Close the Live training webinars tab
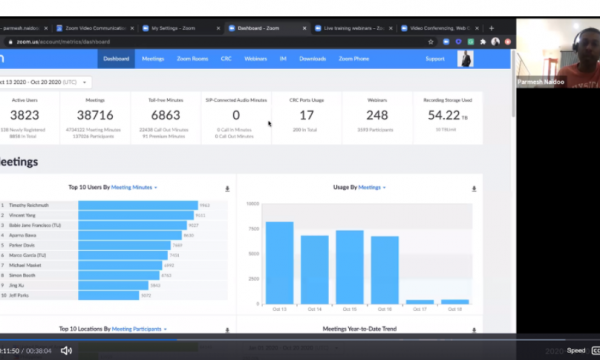The height and width of the screenshot is (360, 600). [x=391, y=28]
